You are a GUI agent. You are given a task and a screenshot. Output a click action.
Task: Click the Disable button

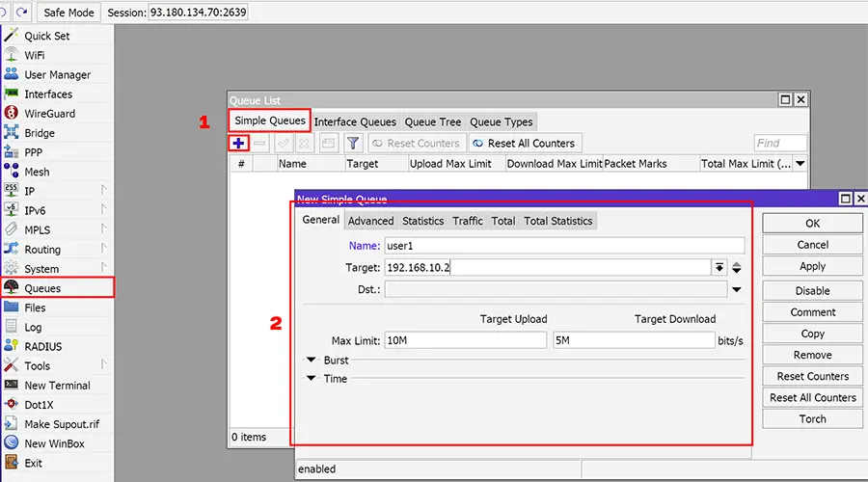coord(812,290)
